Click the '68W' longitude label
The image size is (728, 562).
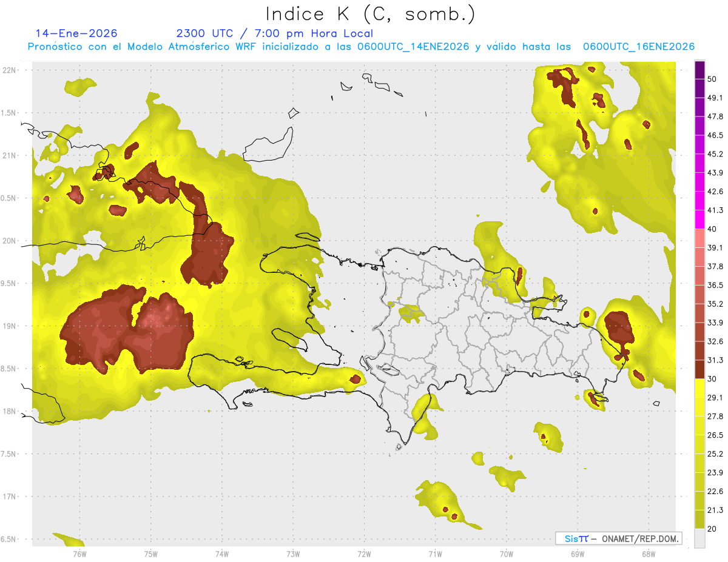click(x=648, y=554)
